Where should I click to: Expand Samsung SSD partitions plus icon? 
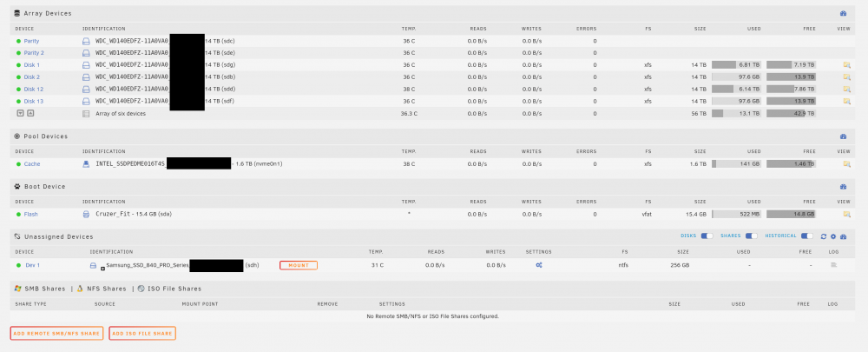pyautogui.click(x=103, y=269)
